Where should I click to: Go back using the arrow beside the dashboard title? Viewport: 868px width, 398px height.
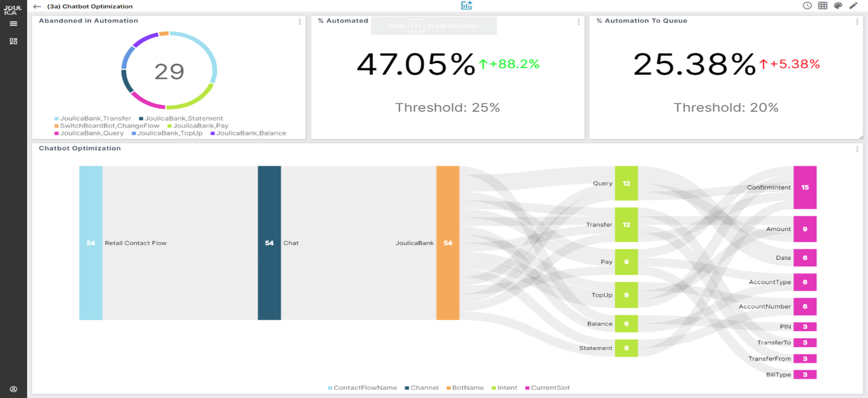pos(37,6)
